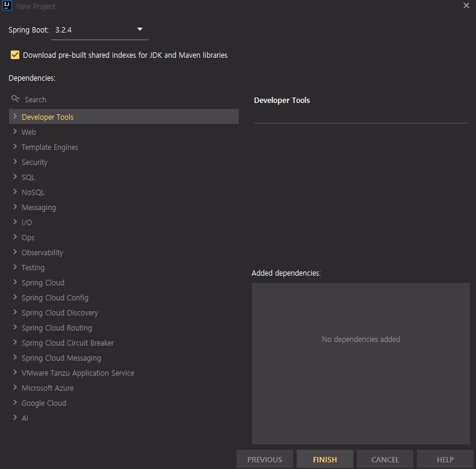Close the New Project dialog
The height and width of the screenshot is (469, 476).
466,5
